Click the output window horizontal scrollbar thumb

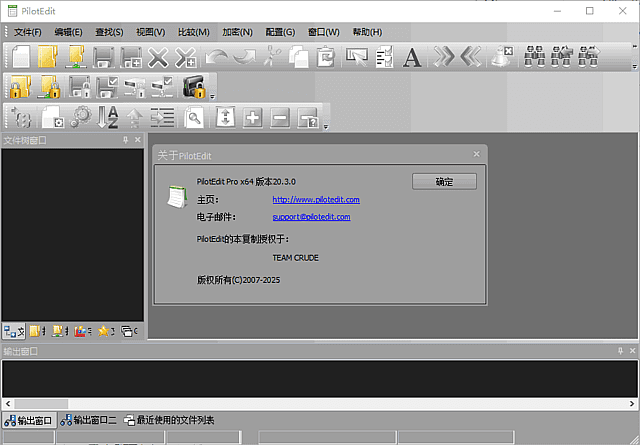tap(41, 404)
